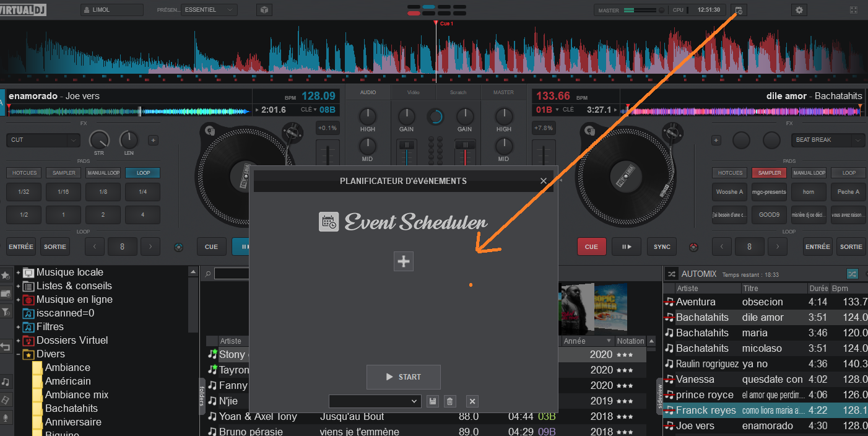The image size is (868, 436).
Task: Open the schedule list dropdown in the scheduler dialog
Action: point(375,401)
